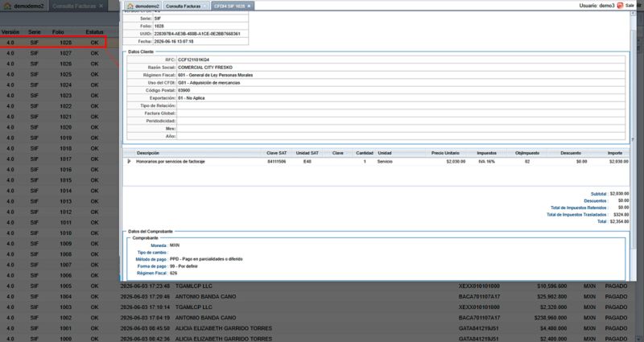The height and width of the screenshot is (342, 644).
Task: Click the UUID value field
Action: tap(200, 34)
